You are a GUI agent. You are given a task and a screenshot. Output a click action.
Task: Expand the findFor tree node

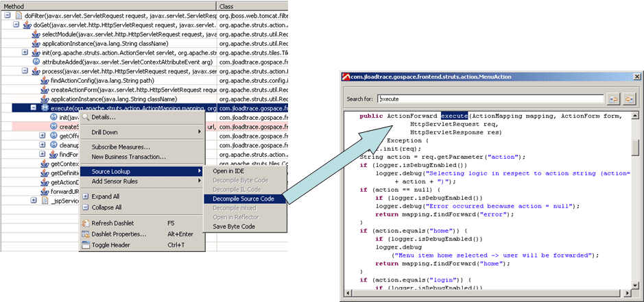pos(43,154)
